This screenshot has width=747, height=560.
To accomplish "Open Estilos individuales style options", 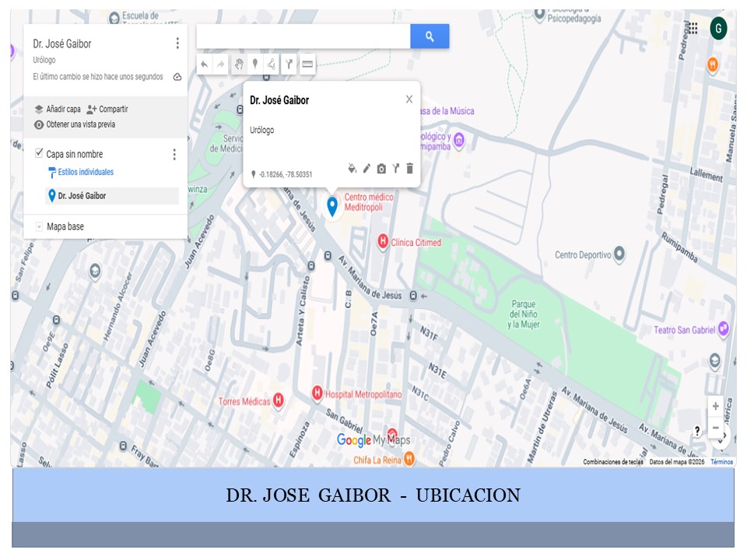I will [80, 172].
